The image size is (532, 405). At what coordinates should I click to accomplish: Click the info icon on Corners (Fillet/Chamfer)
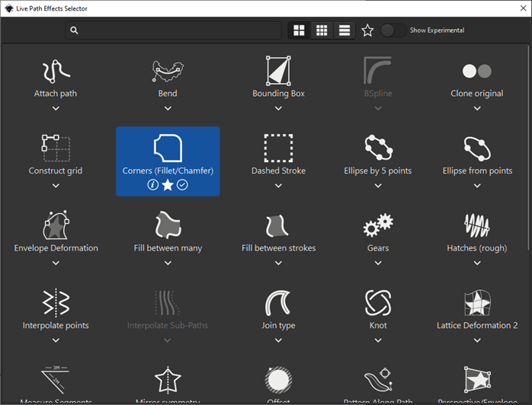click(x=153, y=185)
